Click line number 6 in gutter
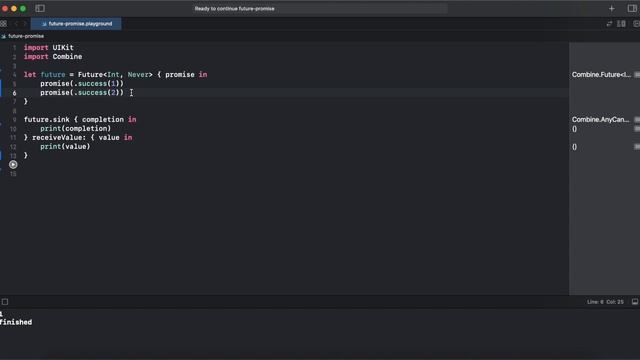 [14, 93]
